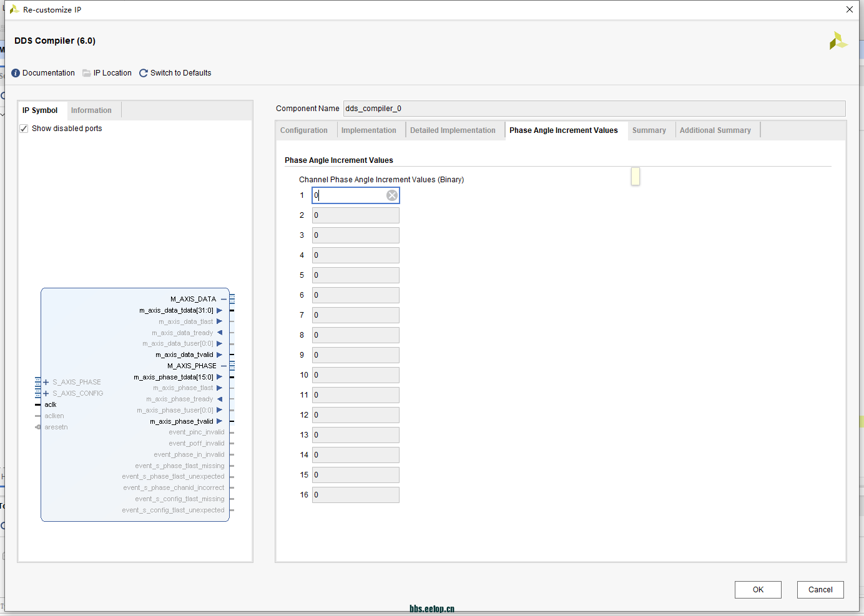The height and width of the screenshot is (616, 864).
Task: Select the event_poff_invalid port
Action: 197,443
